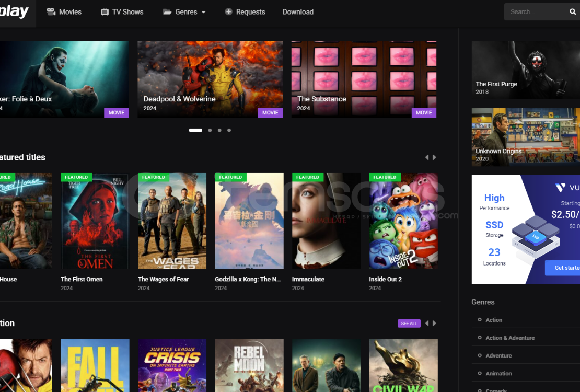Viewport: 580px width, 392px height.
Task: Go to previous featured titles
Action: pos(427,157)
